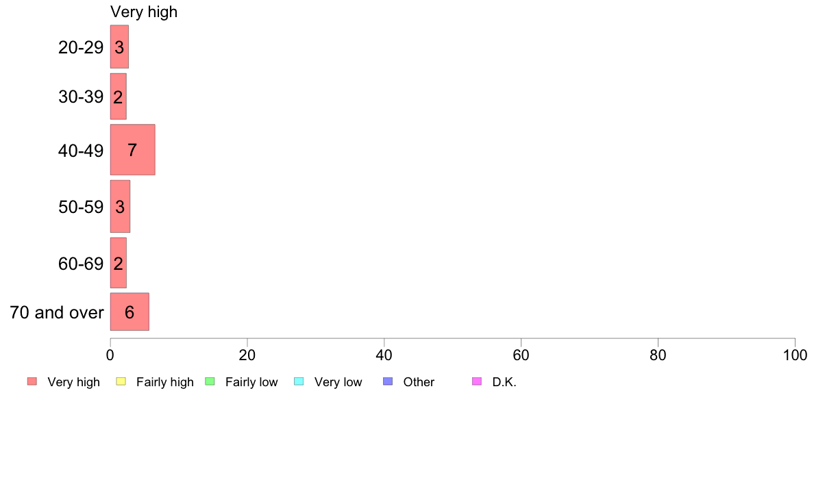Click the 20 tick label on x-axis
Viewport: 814px width, 504px height.
pyautogui.click(x=247, y=355)
